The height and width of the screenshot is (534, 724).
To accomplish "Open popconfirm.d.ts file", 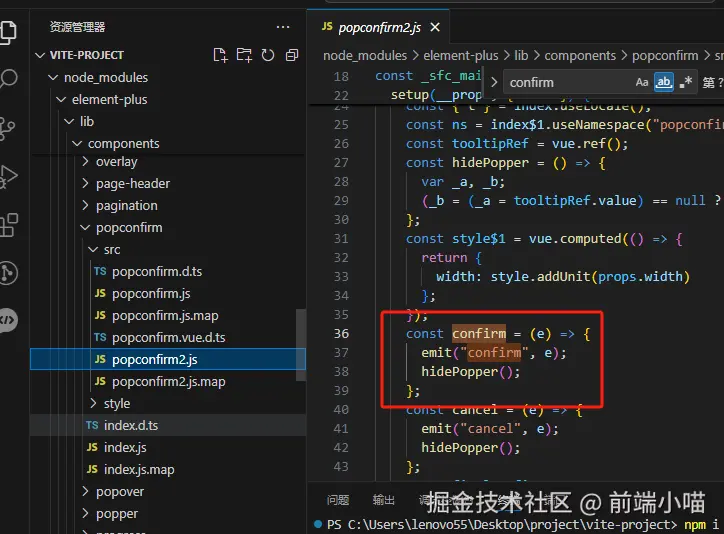I will tap(168, 271).
